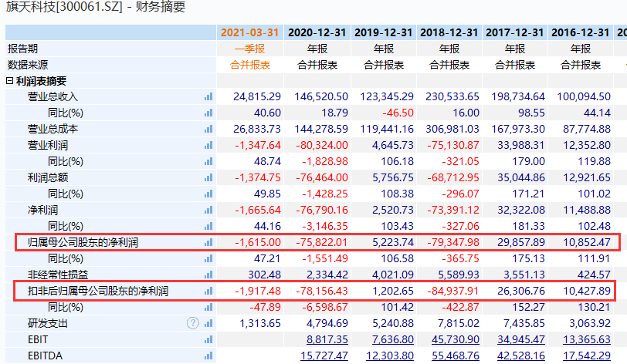Select the 2020-12-31 column header
The width and height of the screenshot is (627, 364).
tap(317, 32)
